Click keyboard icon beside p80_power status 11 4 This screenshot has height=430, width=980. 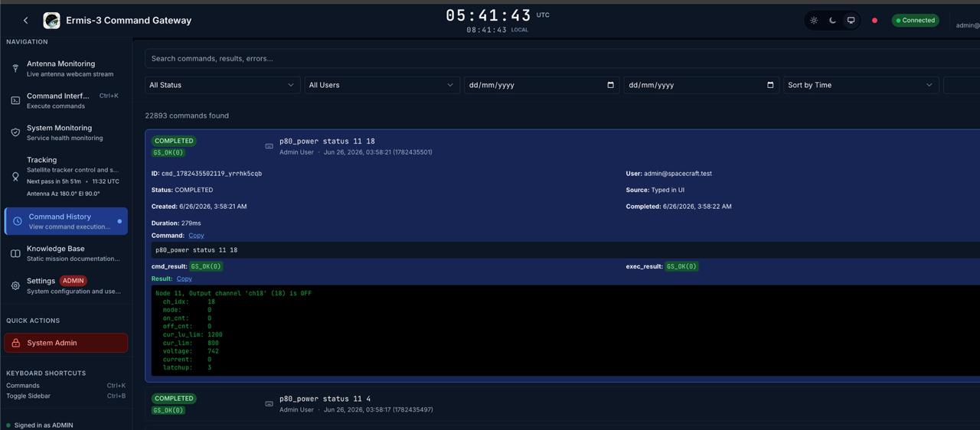point(269,404)
